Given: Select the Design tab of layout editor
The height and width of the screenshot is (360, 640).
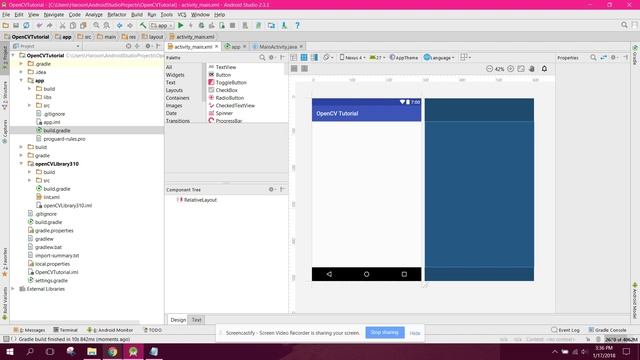Looking at the screenshot, I should 178,320.
